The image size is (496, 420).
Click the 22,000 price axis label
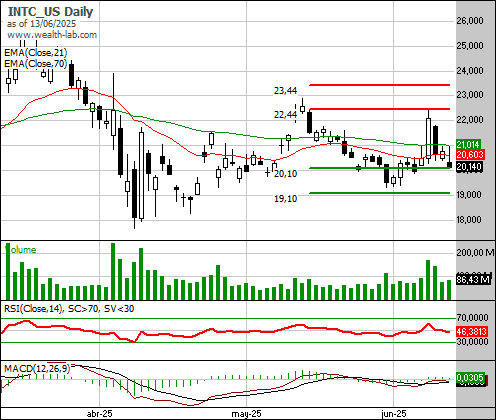point(470,120)
